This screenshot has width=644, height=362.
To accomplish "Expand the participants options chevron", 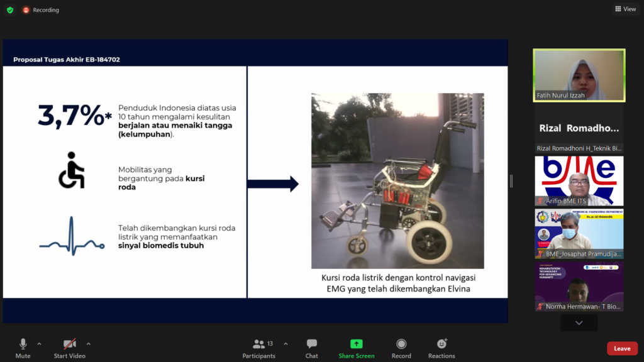I will 286,344.
